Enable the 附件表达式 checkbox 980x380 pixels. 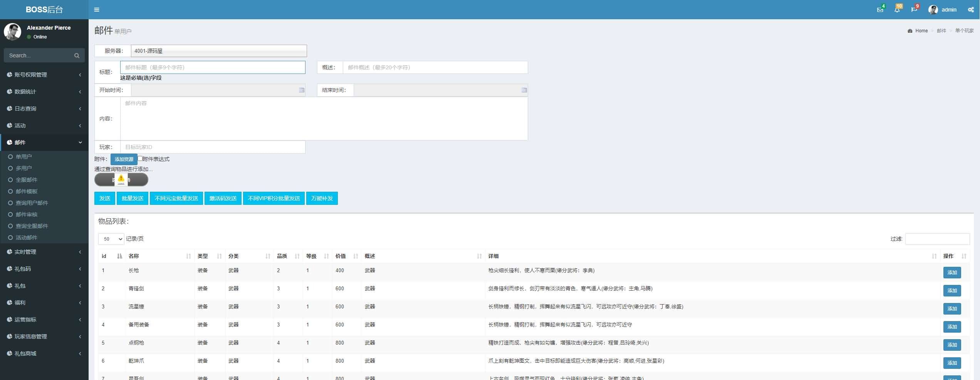pos(140,159)
